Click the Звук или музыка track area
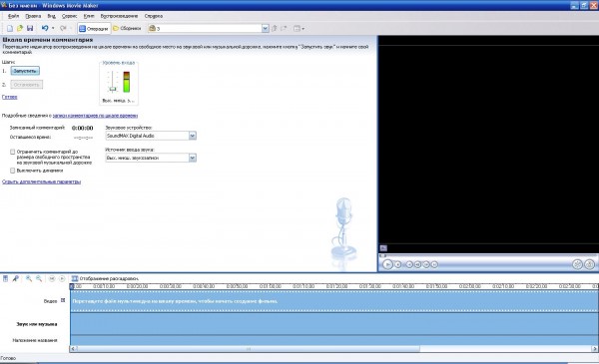 pyautogui.click(x=334, y=323)
